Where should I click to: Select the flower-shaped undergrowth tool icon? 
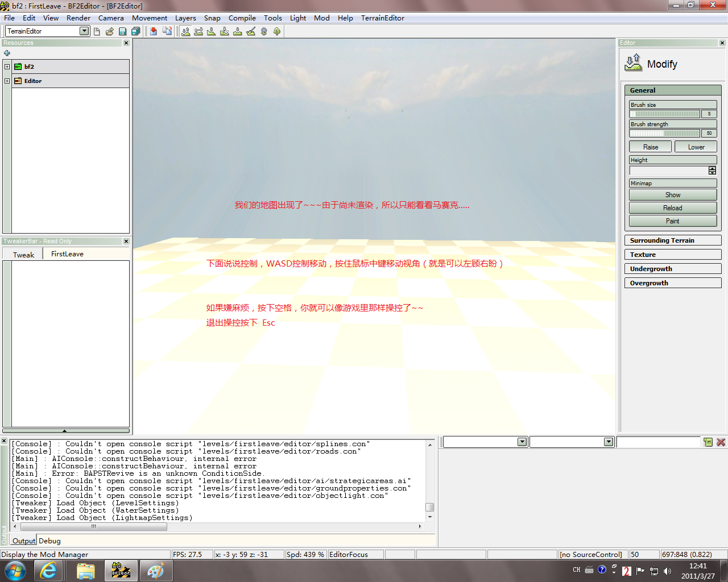click(x=264, y=31)
